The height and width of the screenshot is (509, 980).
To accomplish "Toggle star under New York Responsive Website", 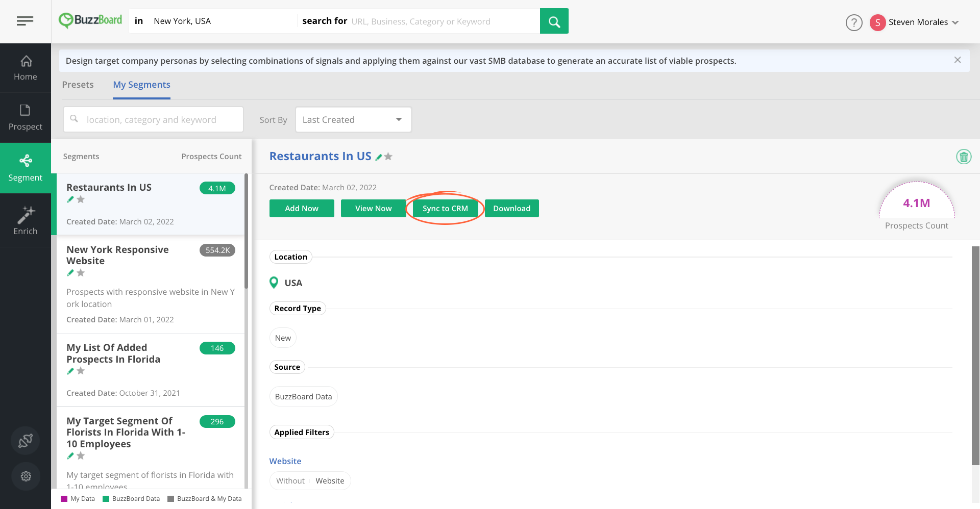I will [x=81, y=273].
